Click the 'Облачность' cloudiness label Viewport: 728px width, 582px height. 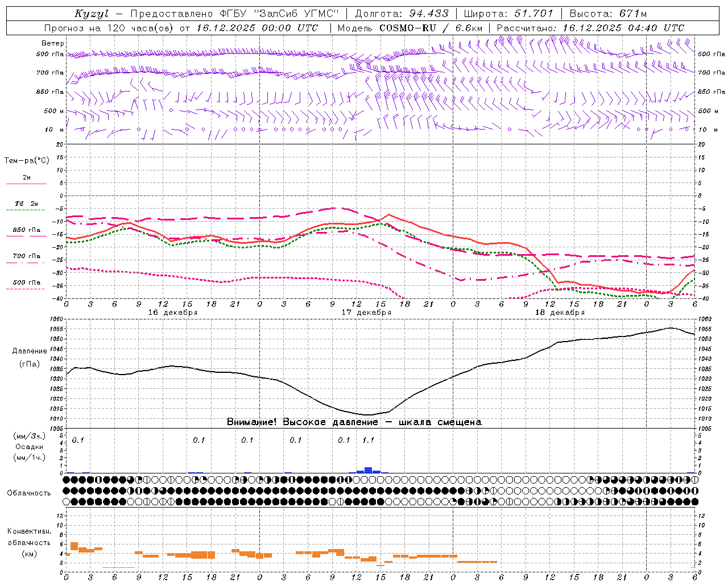tap(29, 493)
